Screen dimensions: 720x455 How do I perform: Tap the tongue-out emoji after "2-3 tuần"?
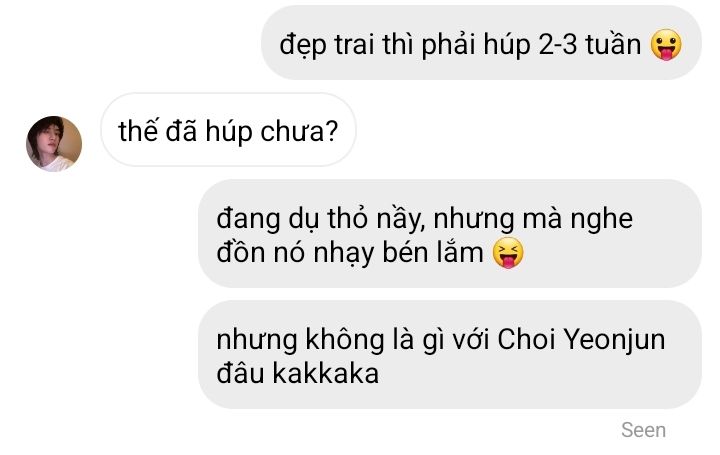(x=666, y=45)
